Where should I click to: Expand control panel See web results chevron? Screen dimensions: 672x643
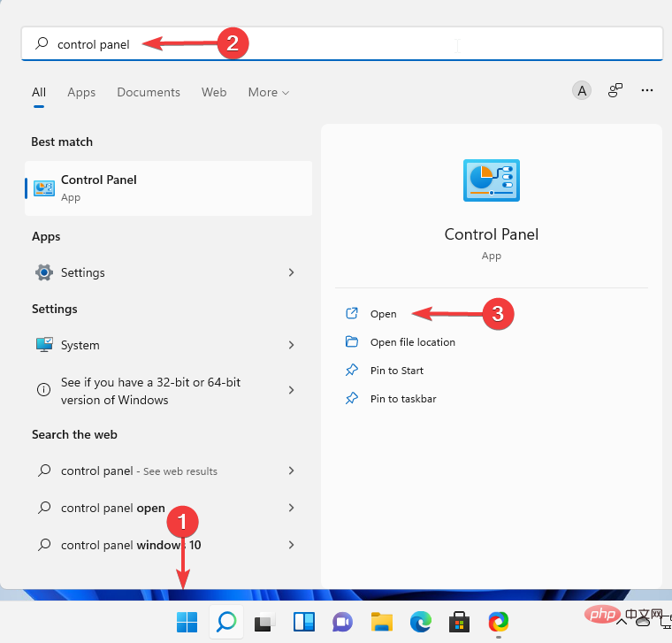coord(292,471)
